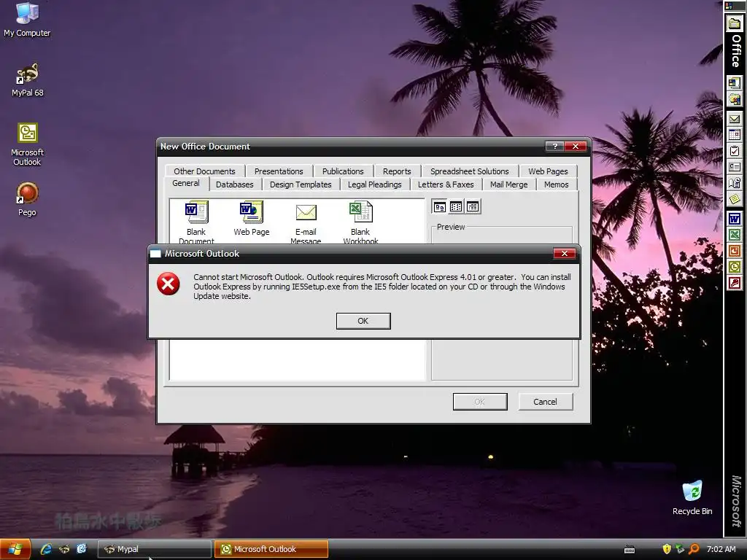This screenshot has width=747, height=560.
Task: Click the Safely Remove Hardware tray icon
Action: [681, 549]
